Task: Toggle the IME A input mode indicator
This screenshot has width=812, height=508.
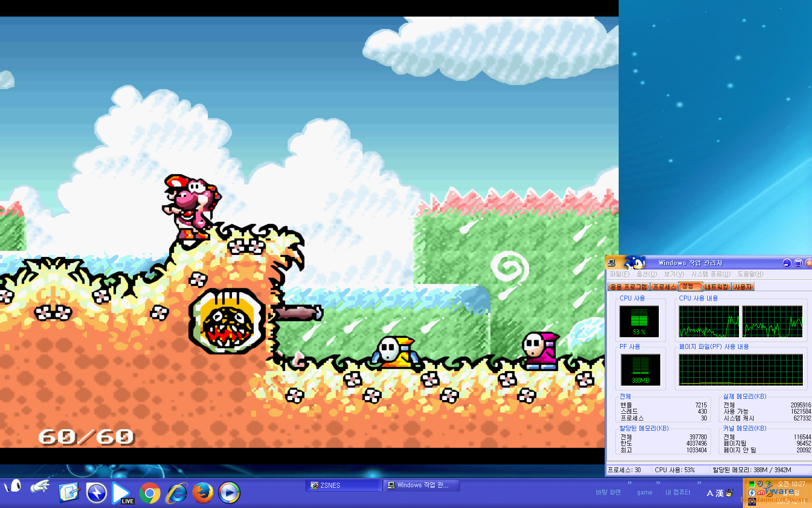Action: 710,493
